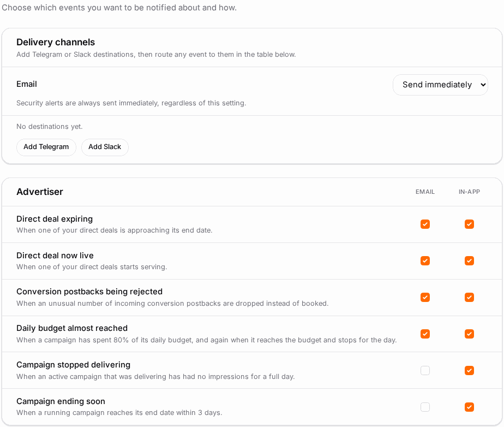Toggle Email for Conversion postbacks being rejected
The image size is (504, 427).
(425, 298)
